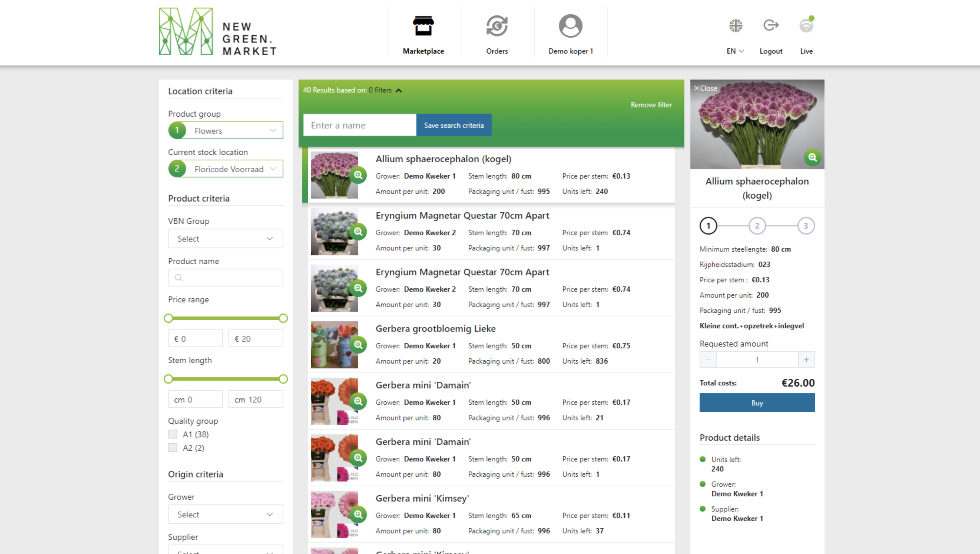980x554 pixels.
Task: Open the Gerbera grootbloemig Lieke title
Action: 435,329
